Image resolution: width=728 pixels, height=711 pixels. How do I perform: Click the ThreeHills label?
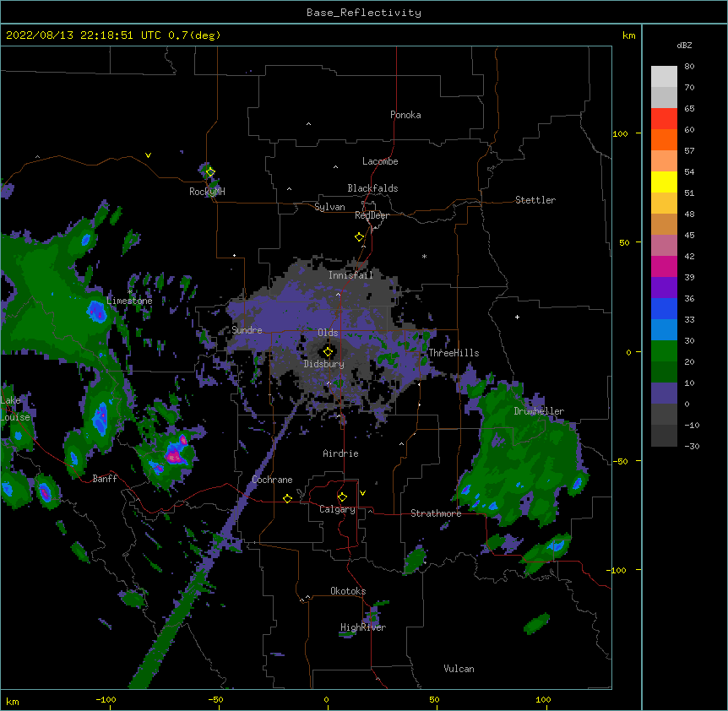(454, 353)
